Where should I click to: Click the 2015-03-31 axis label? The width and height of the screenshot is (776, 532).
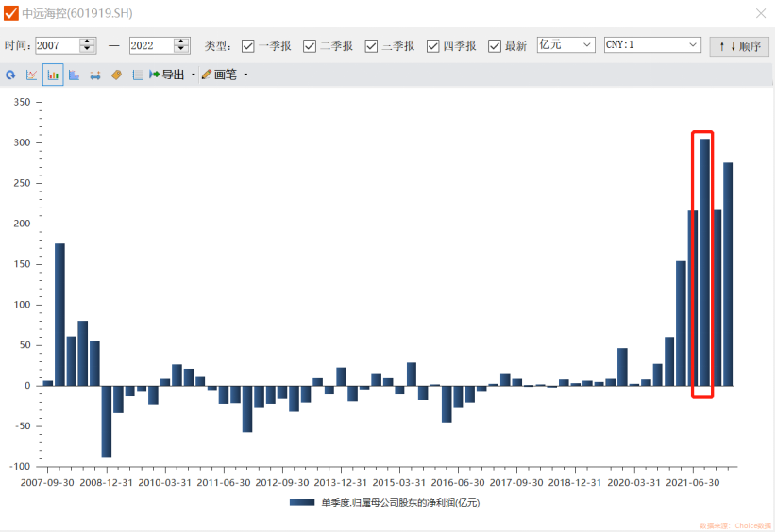pos(399,483)
